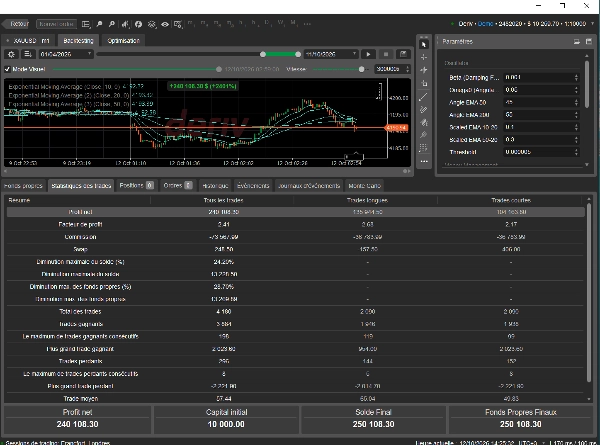The height and width of the screenshot is (445, 600).
Task: Select the Fibonacci fan drawing tool
Action: click(x=424, y=122)
